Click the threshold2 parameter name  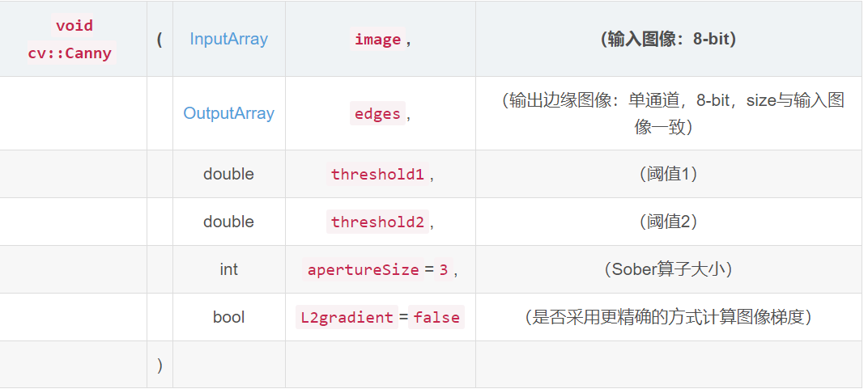(x=377, y=222)
